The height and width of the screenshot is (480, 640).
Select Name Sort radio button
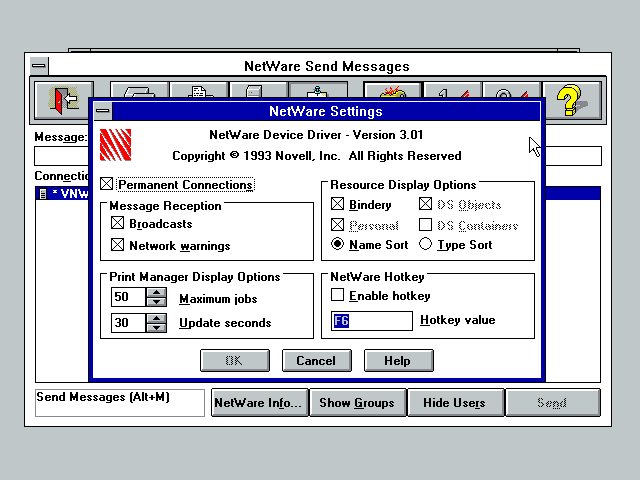338,244
